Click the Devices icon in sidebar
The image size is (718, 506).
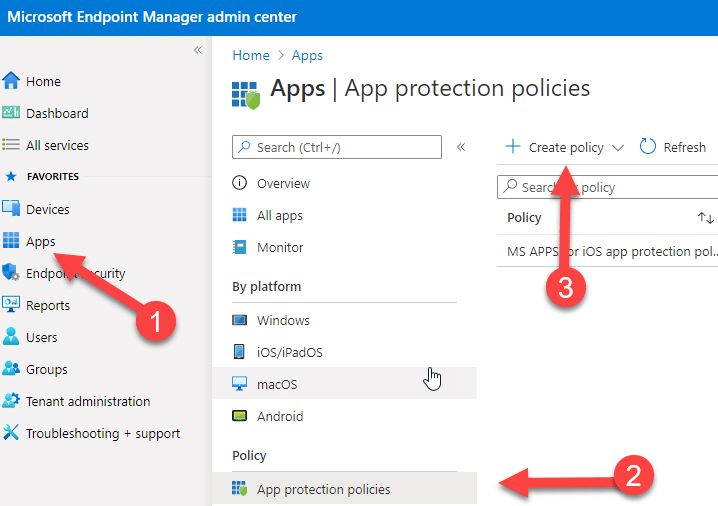pyautogui.click(x=11, y=208)
